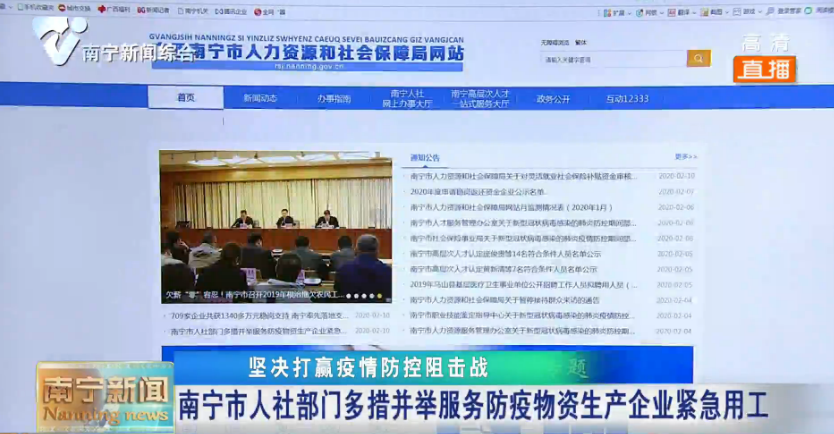This screenshot has height=434, width=834.
Task: Open 暂停接待群众来访的通告 notice
Action: (504, 301)
